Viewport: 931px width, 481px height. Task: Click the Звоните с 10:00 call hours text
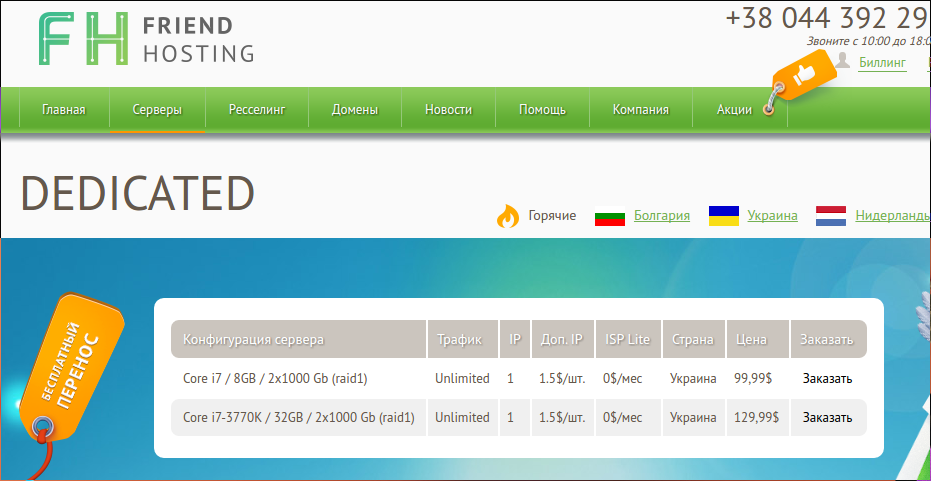pos(869,42)
